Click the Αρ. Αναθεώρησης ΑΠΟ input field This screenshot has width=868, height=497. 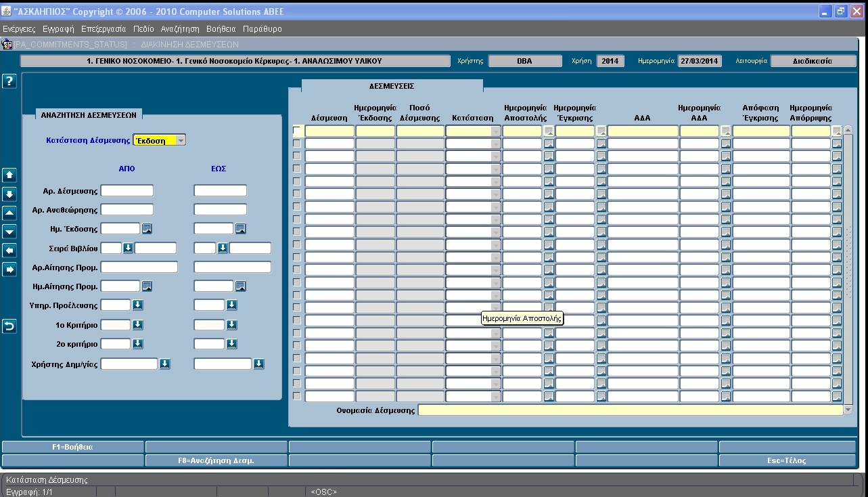point(127,210)
